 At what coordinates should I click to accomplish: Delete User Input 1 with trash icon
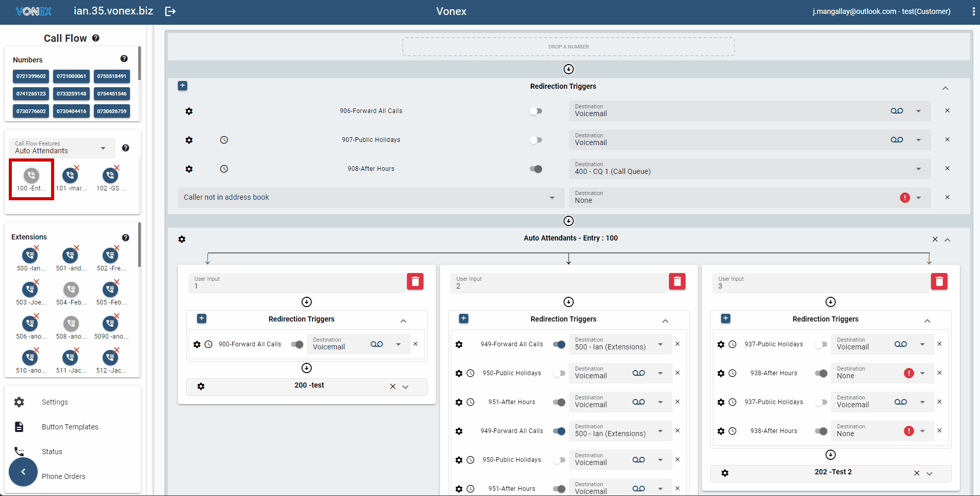tap(415, 281)
